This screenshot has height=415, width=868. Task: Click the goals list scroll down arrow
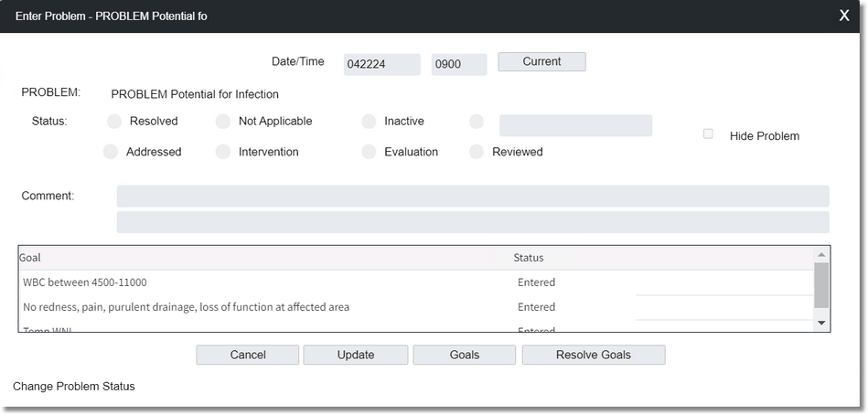[x=821, y=323]
